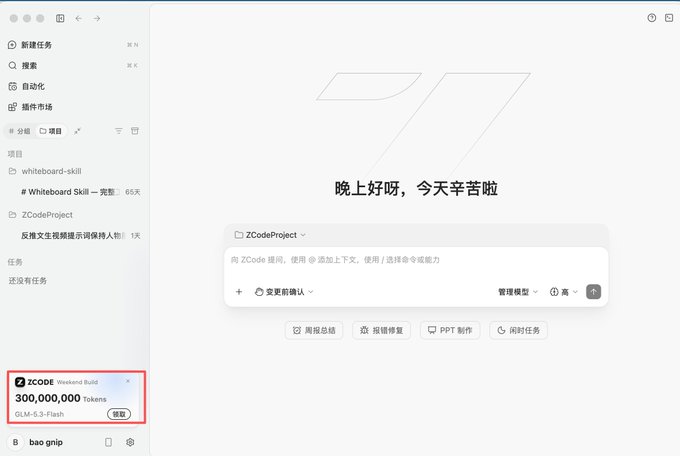Open 新建任务 to create a new task
The height and width of the screenshot is (456, 680).
[74, 45]
